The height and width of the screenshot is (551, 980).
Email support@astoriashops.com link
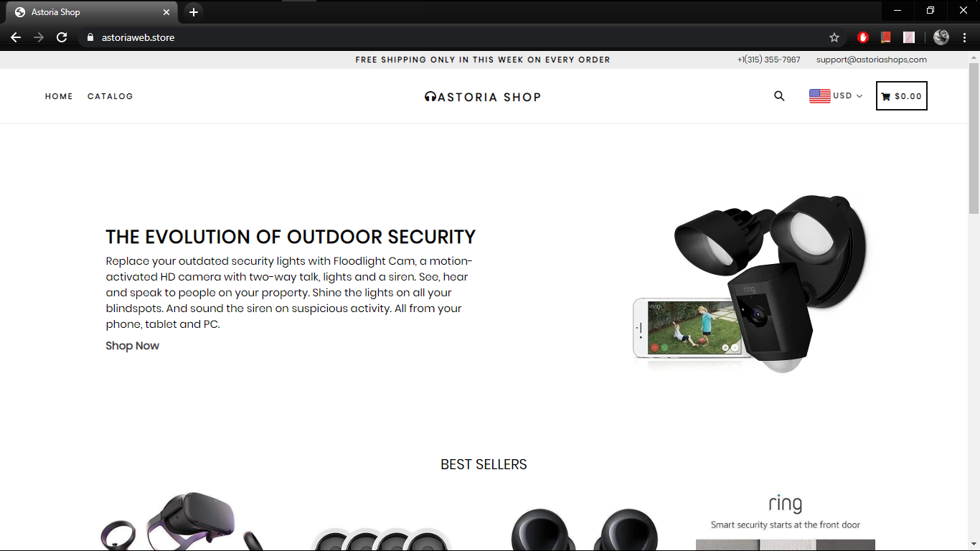pos(872,60)
